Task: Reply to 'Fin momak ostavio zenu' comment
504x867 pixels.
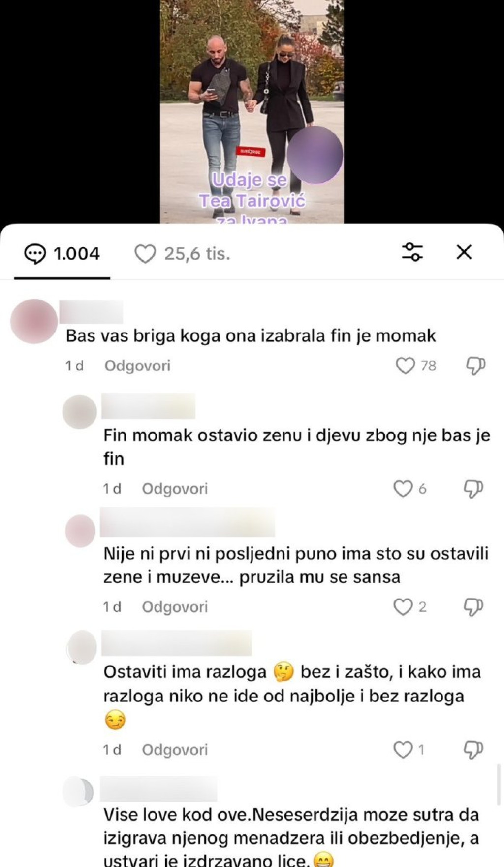Action: click(175, 489)
